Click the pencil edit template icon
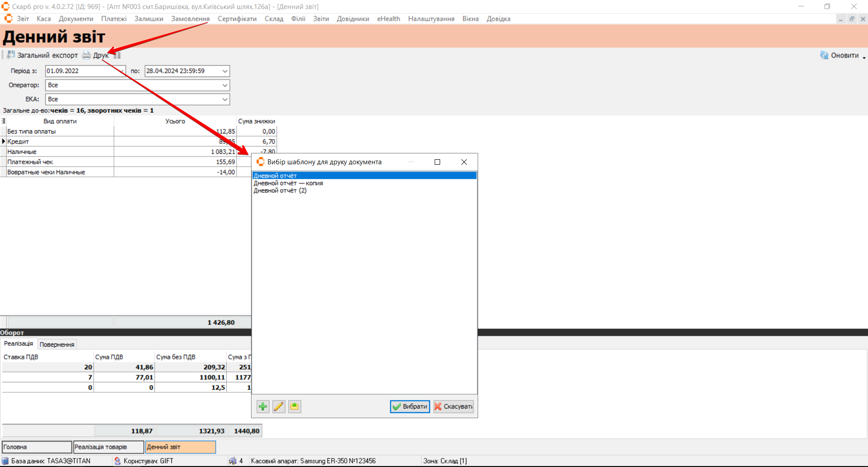Viewport: 868px width, 467px height. [279, 406]
